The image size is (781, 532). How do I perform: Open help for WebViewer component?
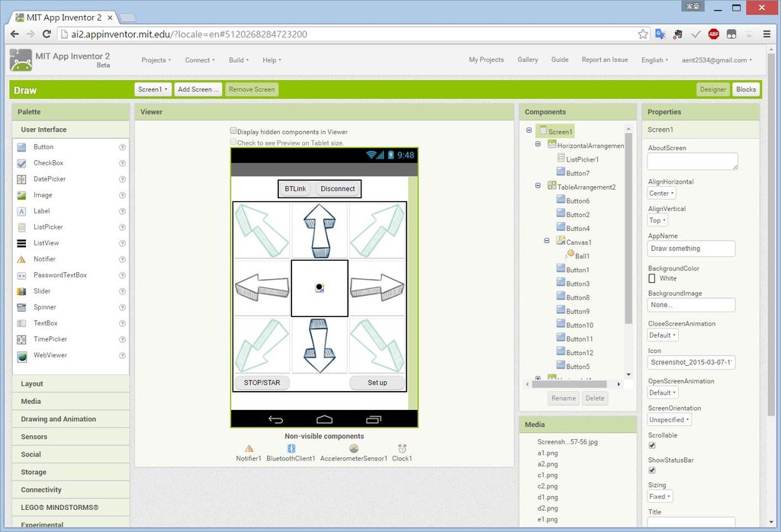[x=122, y=355]
